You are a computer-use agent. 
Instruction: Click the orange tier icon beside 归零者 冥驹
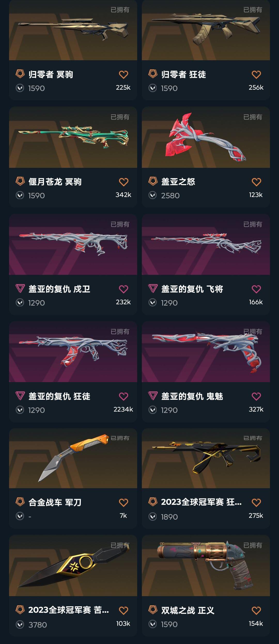(20, 74)
